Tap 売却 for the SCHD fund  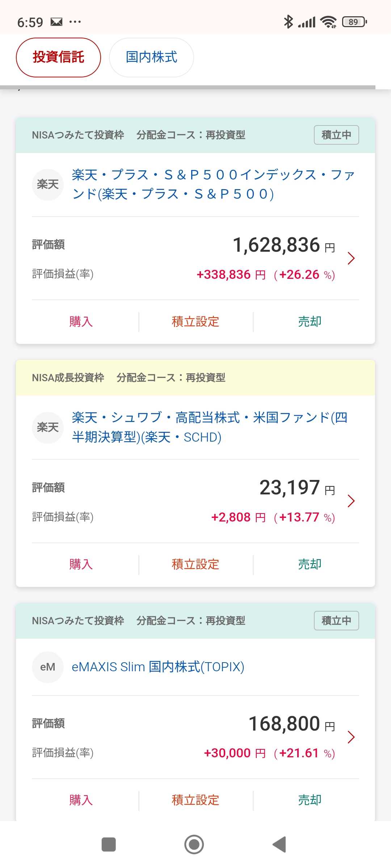pos(310,564)
